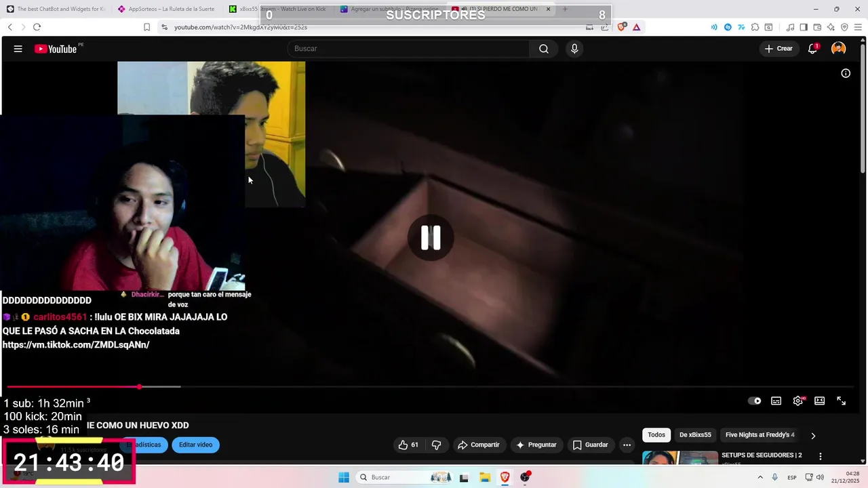Open Brave main menu icon

click(858, 27)
